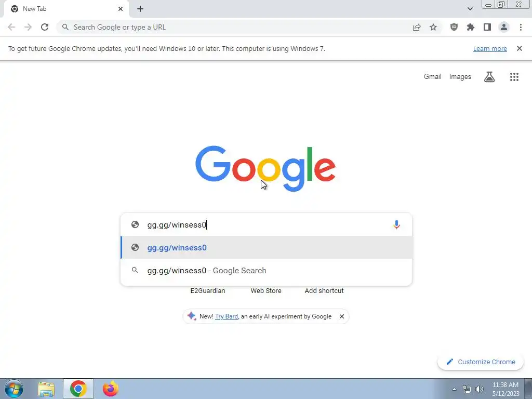The image size is (532, 399).
Task: Open the Google apps grid
Action: (514, 77)
